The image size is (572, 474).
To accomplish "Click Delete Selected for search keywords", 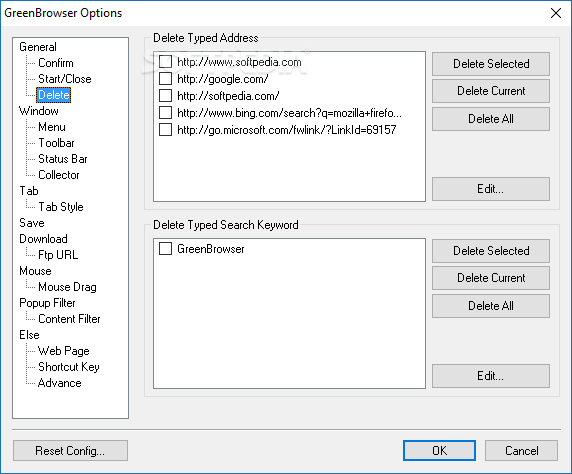I will [491, 251].
